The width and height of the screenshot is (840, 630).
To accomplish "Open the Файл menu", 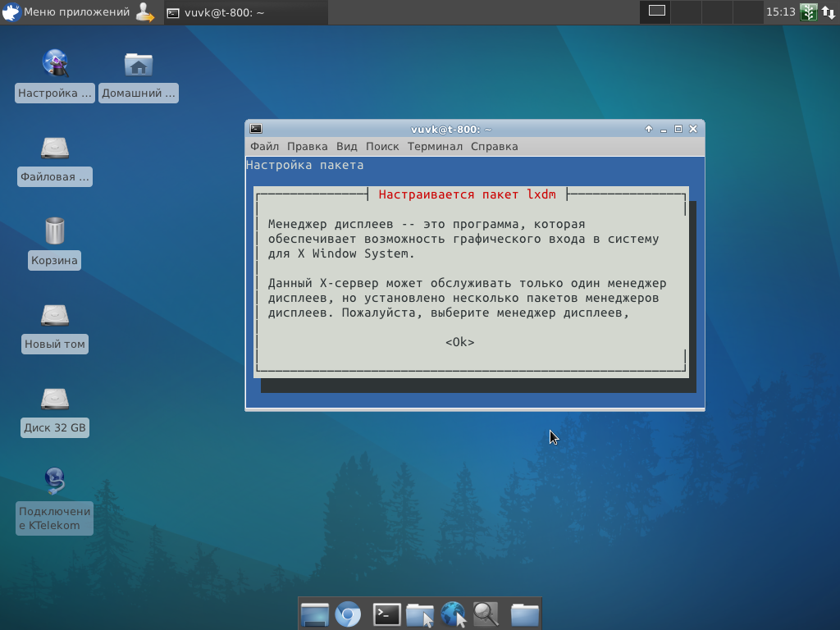I will tap(265, 146).
